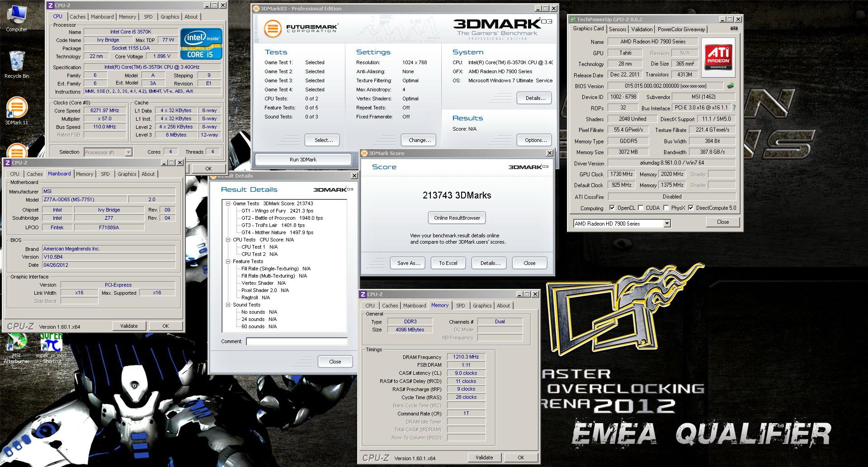Click Close in the Result Details window

335,362
